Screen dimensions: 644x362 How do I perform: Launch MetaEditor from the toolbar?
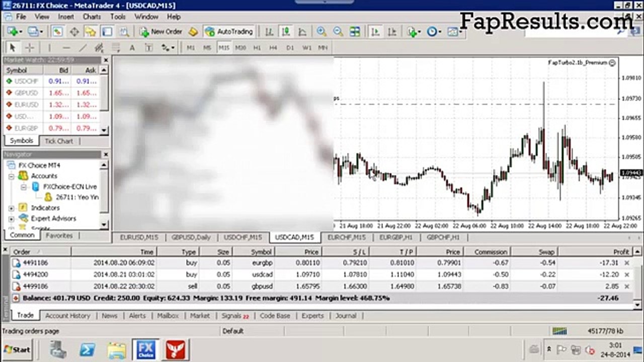(193, 32)
